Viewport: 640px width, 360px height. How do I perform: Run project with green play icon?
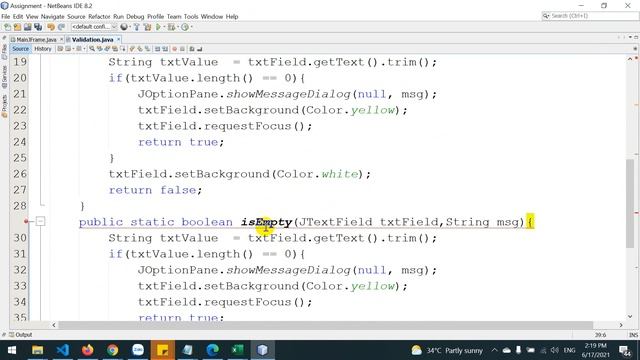coord(158,27)
